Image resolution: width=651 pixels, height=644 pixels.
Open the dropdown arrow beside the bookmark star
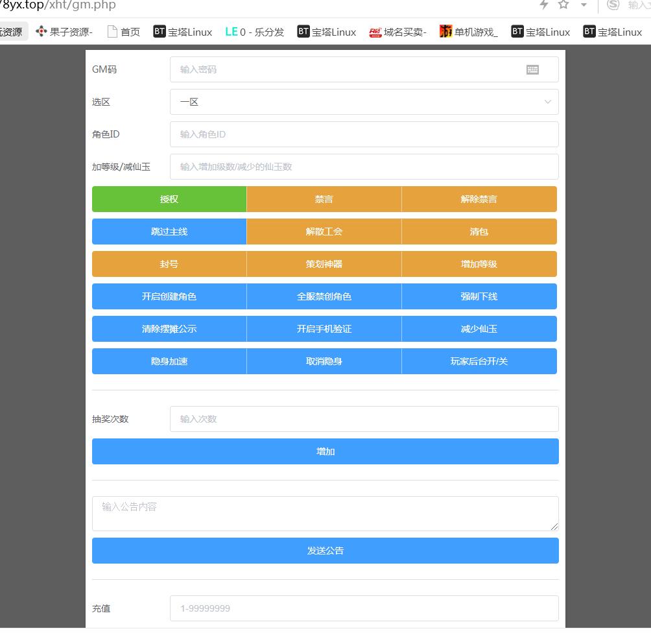click(584, 5)
